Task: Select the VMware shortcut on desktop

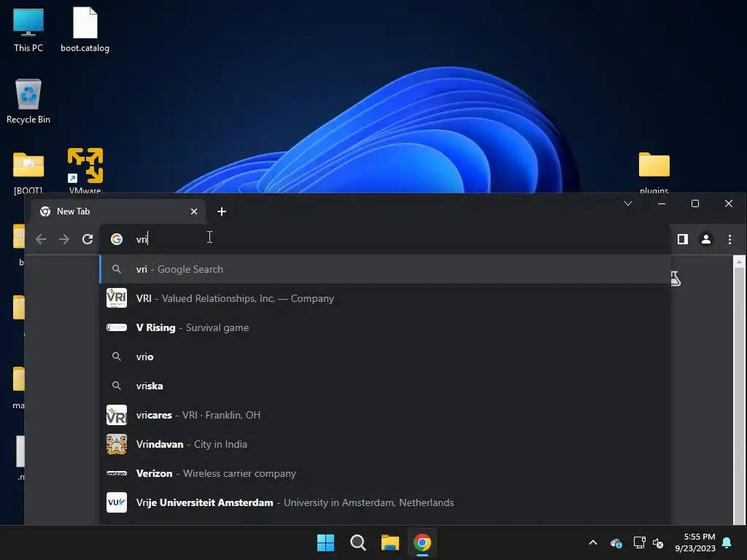Action: click(85, 171)
